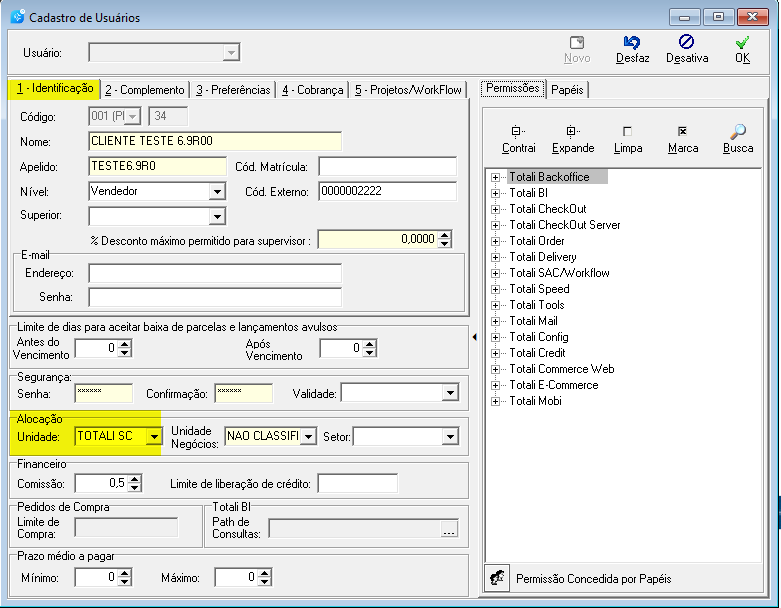Expand the Totali Mobi node
Screen dimensions: 781x608
(495, 401)
